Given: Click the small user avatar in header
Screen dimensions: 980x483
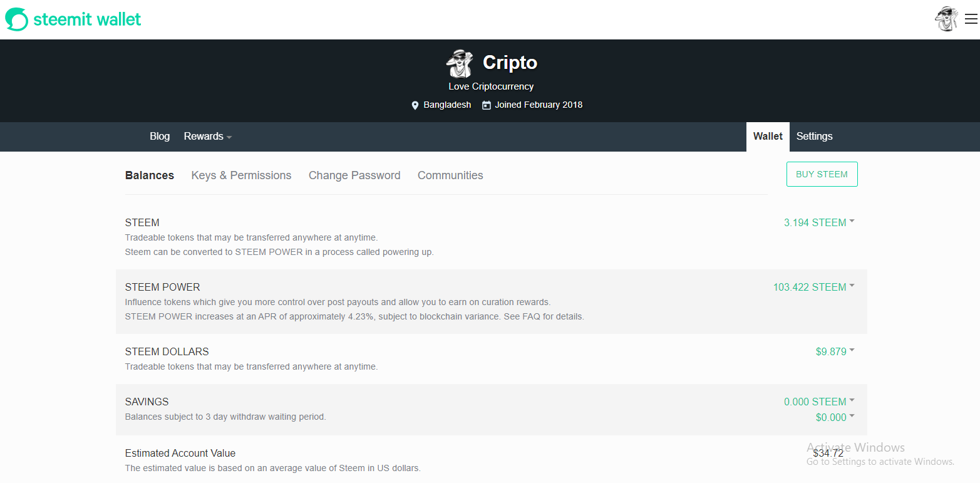Looking at the screenshot, I should point(947,19).
